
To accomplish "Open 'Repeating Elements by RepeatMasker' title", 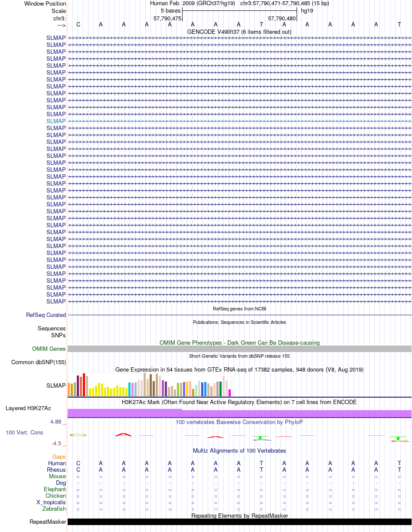I will click(239, 516).
